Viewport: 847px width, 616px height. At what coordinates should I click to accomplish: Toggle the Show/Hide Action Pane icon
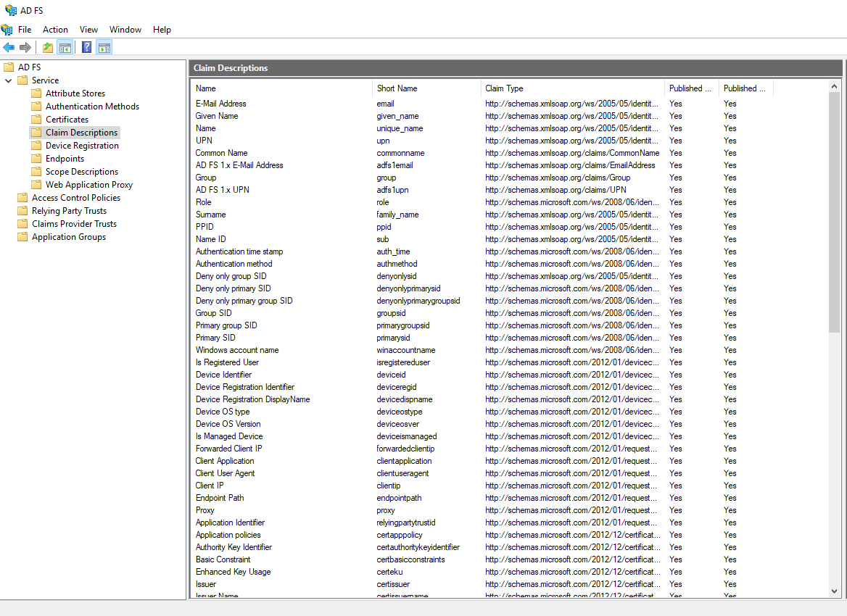click(104, 48)
